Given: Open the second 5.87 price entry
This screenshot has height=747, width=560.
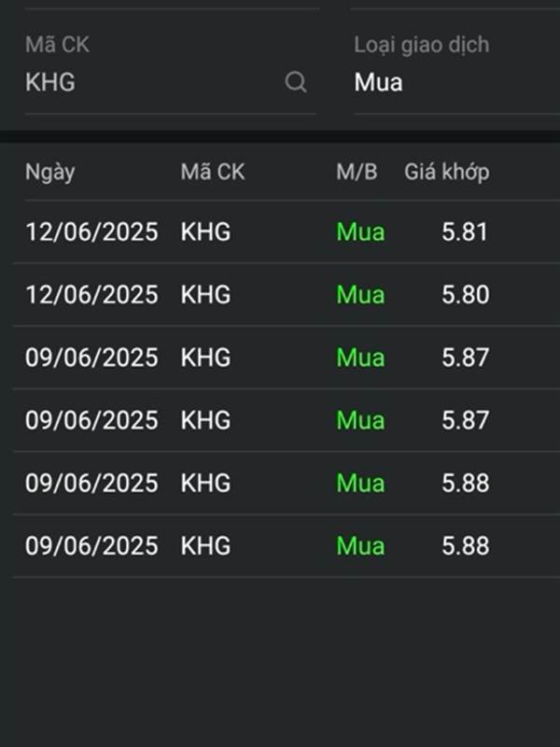Looking at the screenshot, I should pos(465,420).
